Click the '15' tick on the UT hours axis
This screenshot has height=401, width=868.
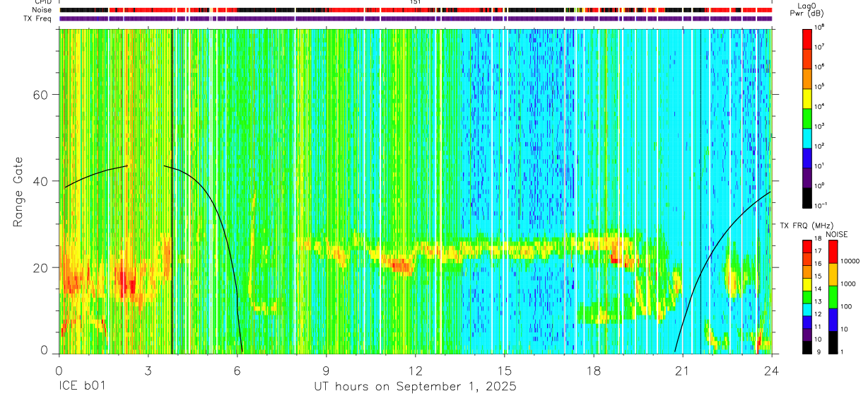tap(504, 371)
